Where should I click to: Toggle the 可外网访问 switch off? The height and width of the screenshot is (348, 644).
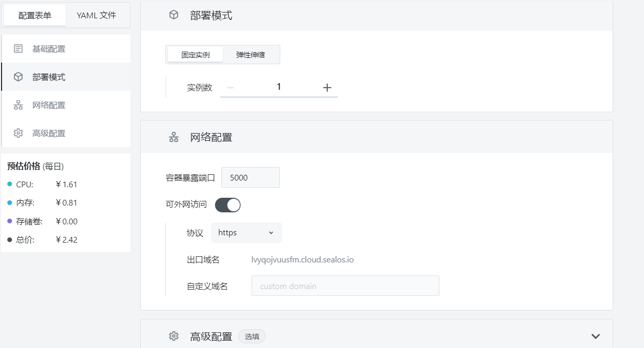(228, 205)
